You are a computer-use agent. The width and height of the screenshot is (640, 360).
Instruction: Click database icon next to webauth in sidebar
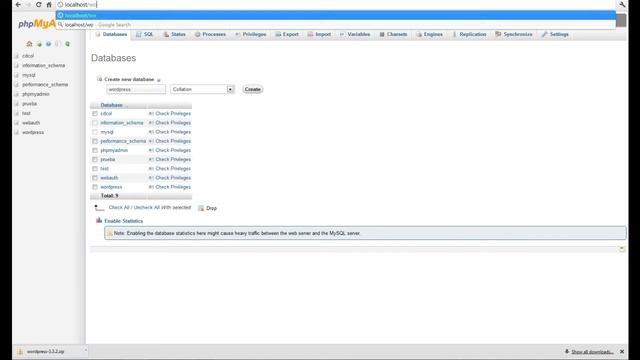pos(17,123)
